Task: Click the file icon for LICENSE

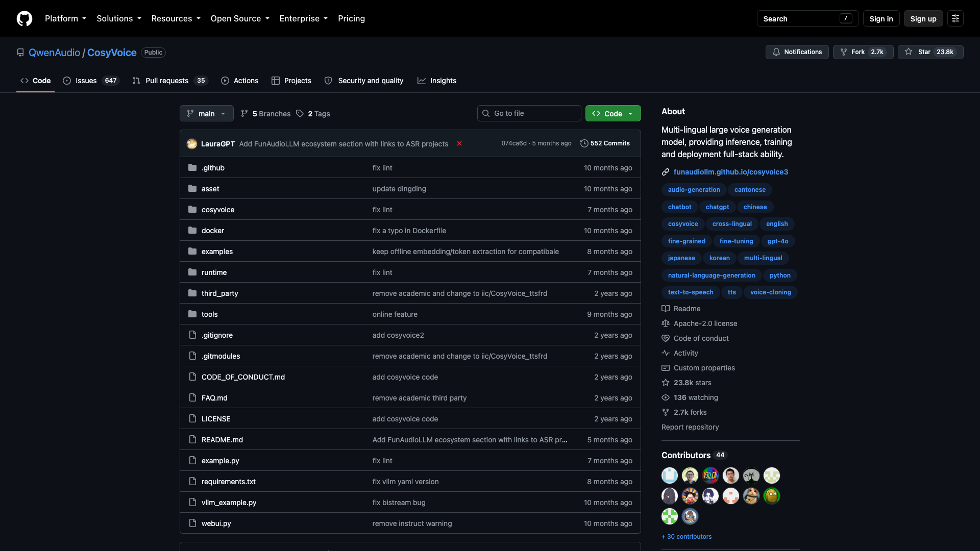Action: click(192, 418)
